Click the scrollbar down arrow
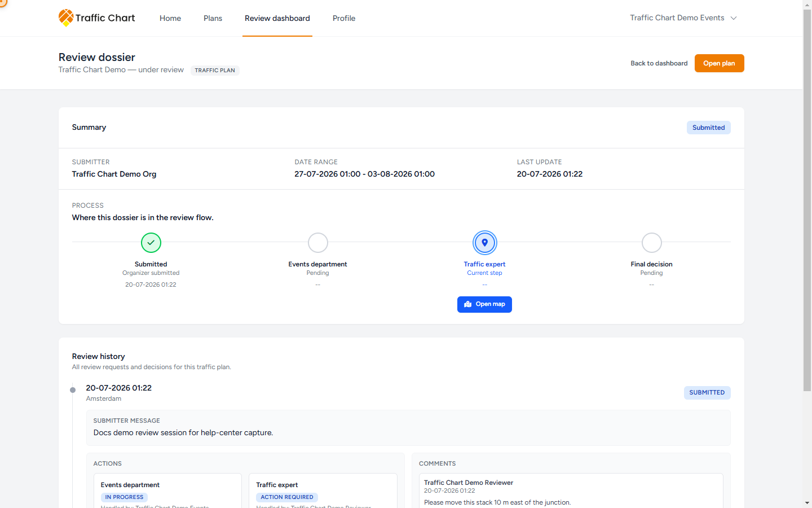Viewport: 812px width, 508px height. click(x=807, y=502)
